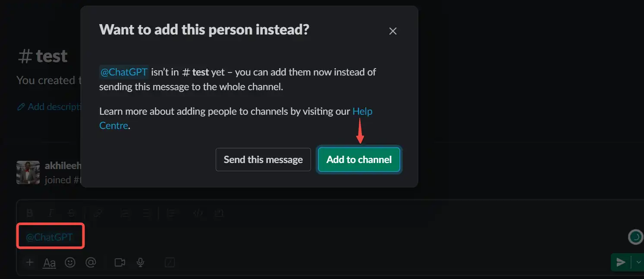Click the @ChatGPT mention in dialog text
Viewport: 644px width, 279px height.
(124, 72)
